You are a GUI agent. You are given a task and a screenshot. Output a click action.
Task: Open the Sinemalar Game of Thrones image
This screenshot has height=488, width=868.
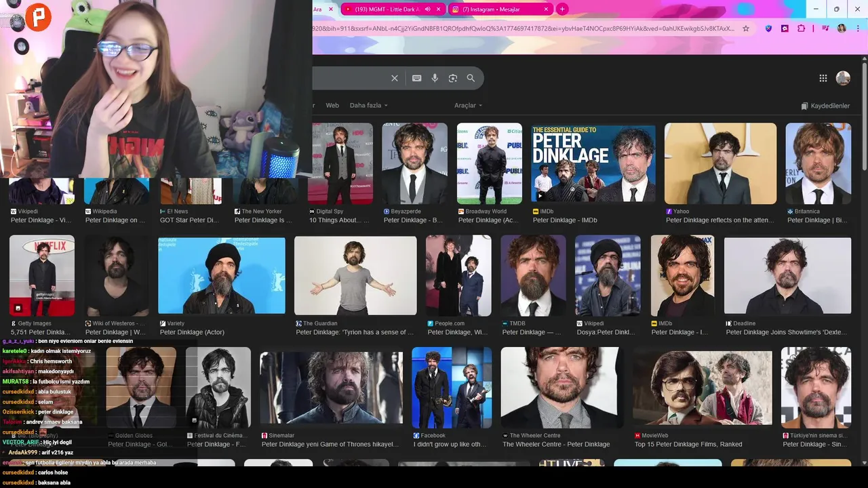click(331, 387)
